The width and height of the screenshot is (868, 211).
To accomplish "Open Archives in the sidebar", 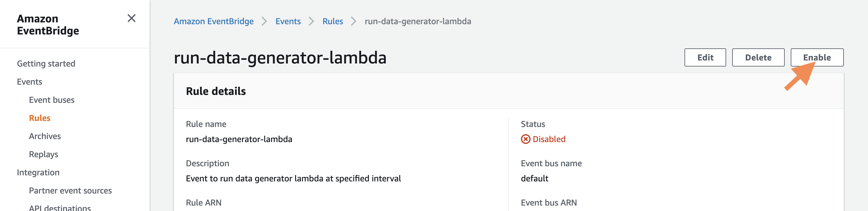I will click(45, 136).
